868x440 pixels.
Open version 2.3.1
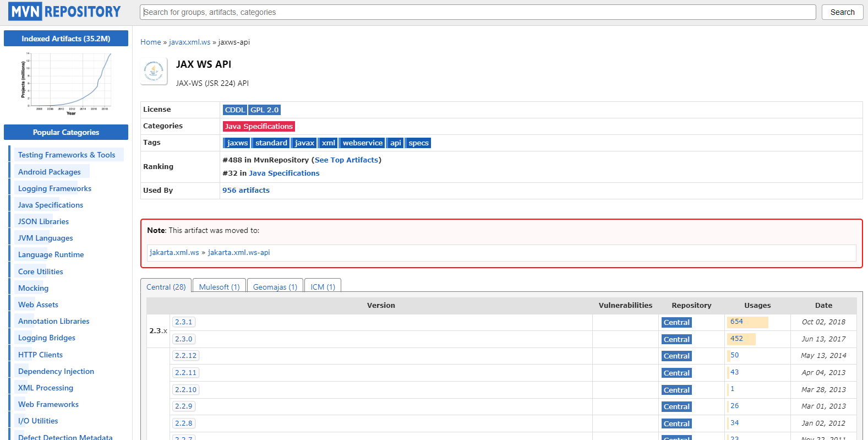click(184, 322)
